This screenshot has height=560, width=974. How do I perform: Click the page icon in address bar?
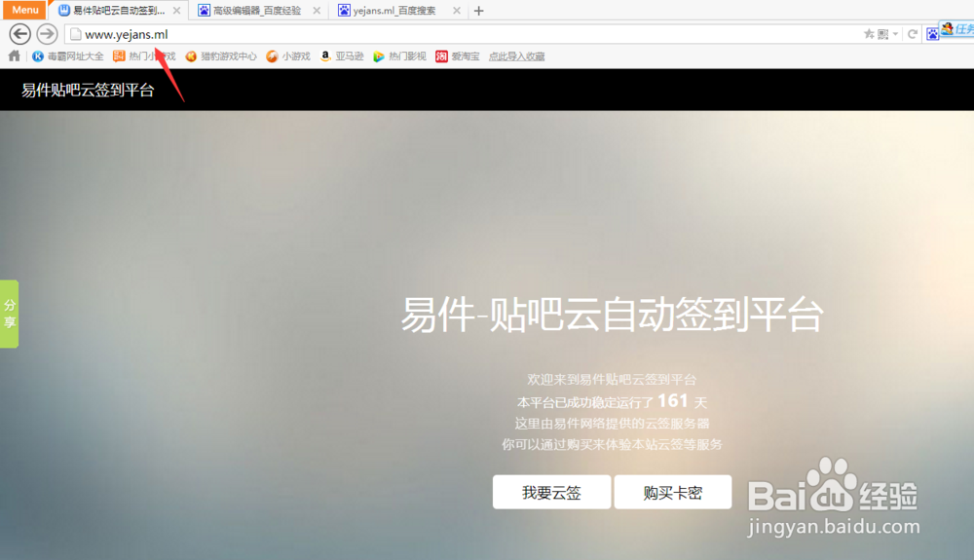pyautogui.click(x=75, y=34)
